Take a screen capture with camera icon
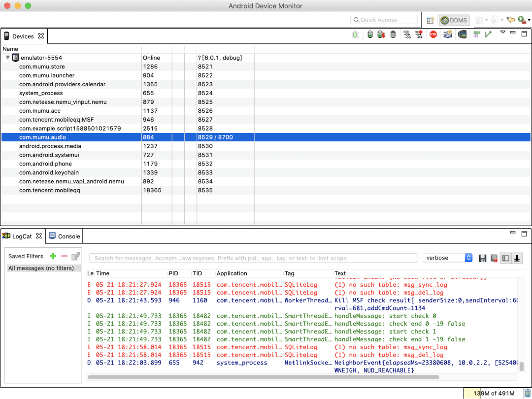The width and height of the screenshot is (532, 399). click(x=448, y=34)
